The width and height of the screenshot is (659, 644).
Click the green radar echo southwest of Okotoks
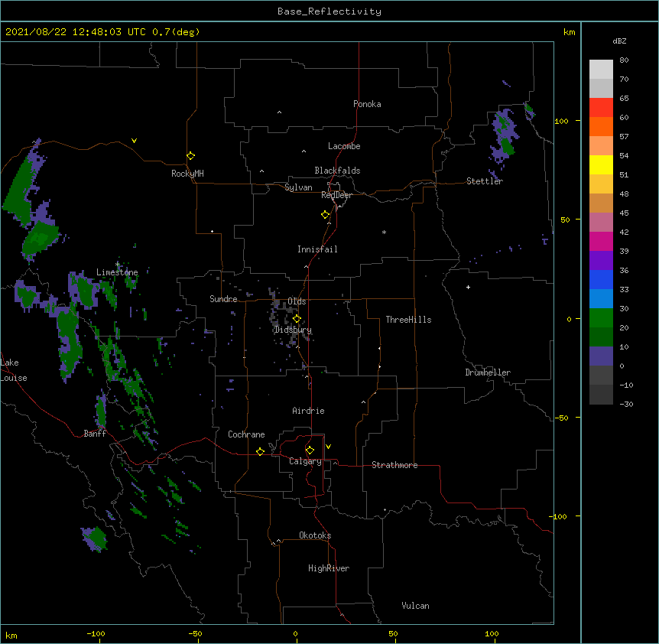[x=95, y=539]
